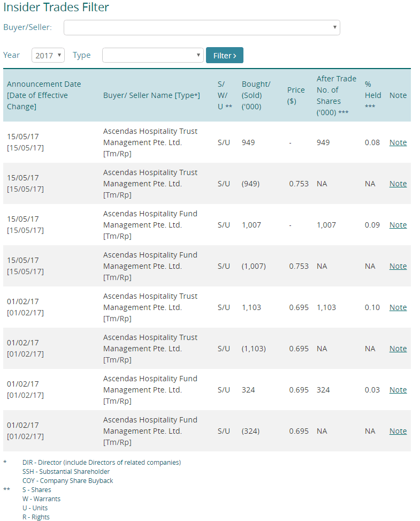The height and width of the screenshot is (521, 420).
Task: Click the Type label
Action: pyautogui.click(x=81, y=56)
